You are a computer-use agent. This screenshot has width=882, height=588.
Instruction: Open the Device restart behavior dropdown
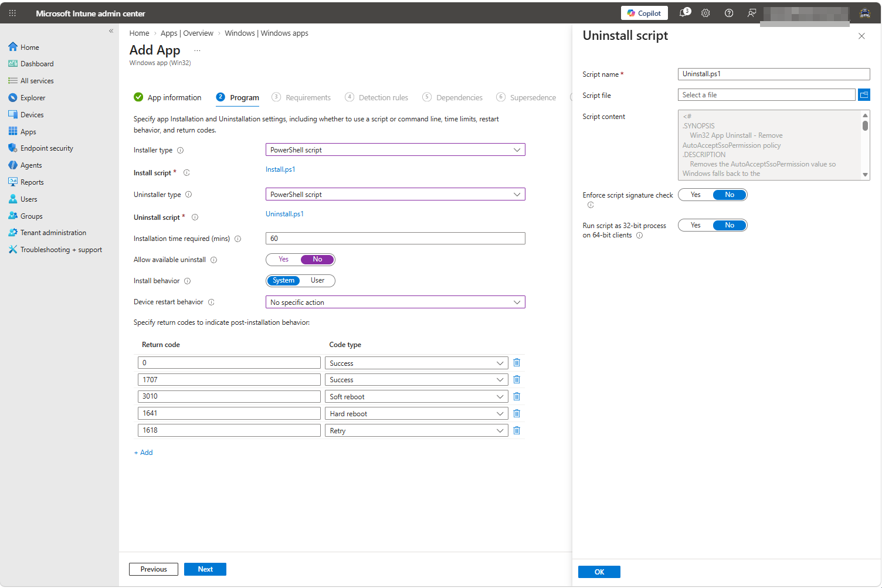[395, 303]
